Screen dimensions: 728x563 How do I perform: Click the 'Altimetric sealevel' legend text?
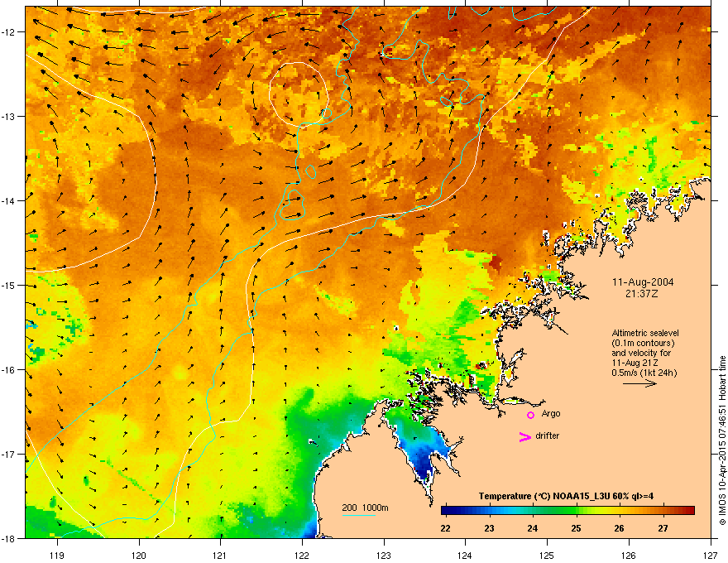tap(645, 333)
